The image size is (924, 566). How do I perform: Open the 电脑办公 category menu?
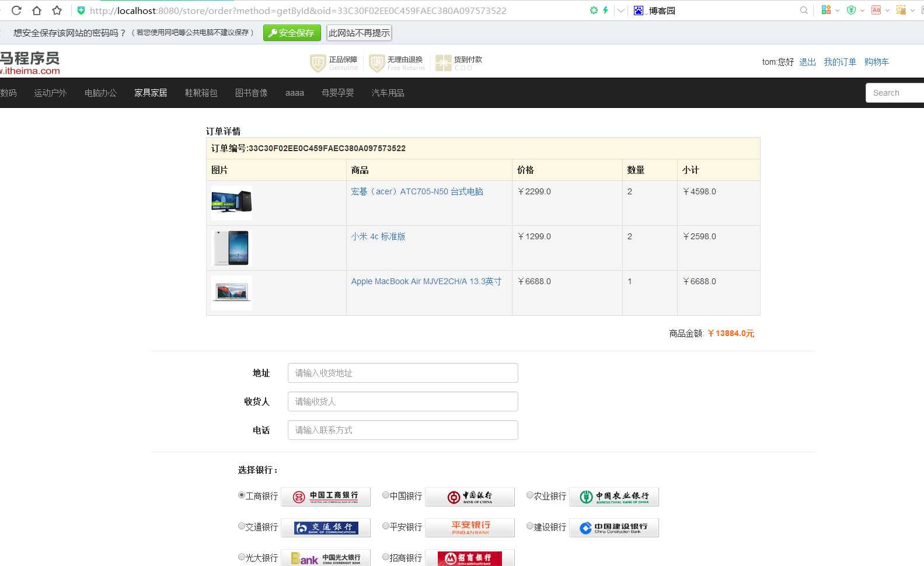pyautogui.click(x=100, y=93)
